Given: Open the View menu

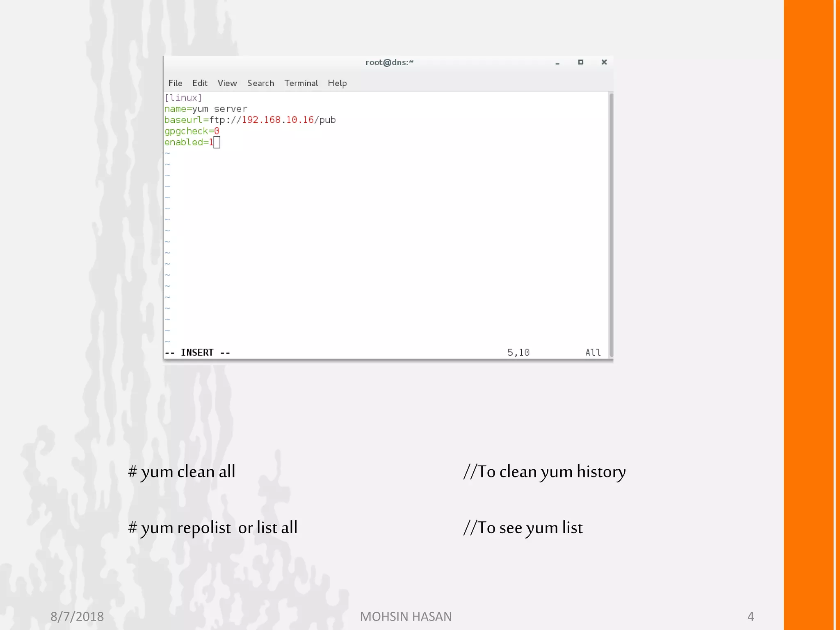Looking at the screenshot, I should coord(227,83).
